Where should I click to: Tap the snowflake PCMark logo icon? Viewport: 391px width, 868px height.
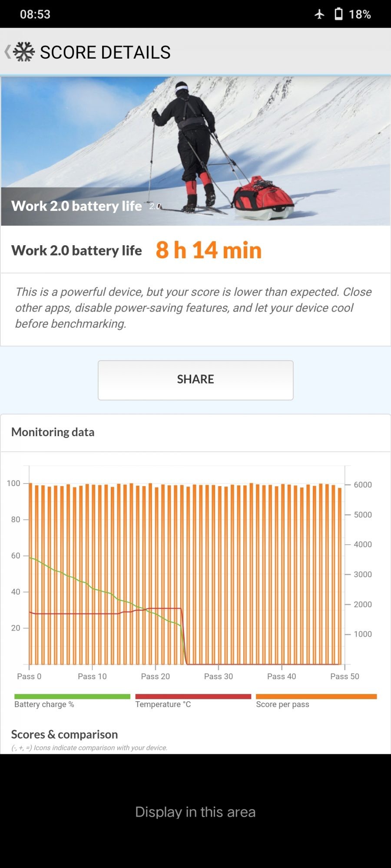[24, 52]
